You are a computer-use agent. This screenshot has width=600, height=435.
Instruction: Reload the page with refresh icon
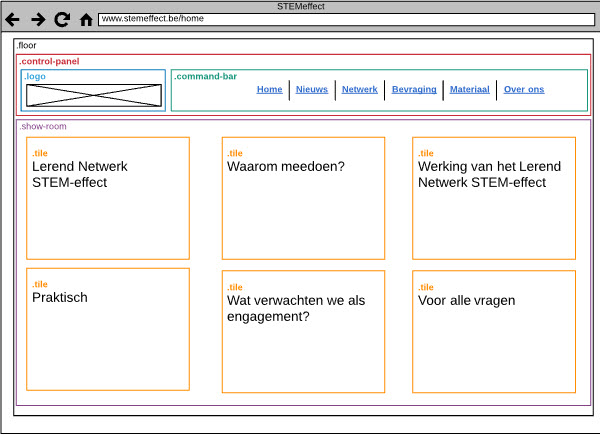click(62, 20)
